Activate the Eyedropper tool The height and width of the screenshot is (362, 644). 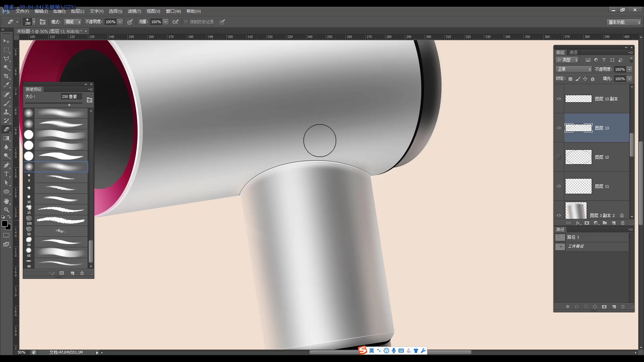(x=6, y=85)
